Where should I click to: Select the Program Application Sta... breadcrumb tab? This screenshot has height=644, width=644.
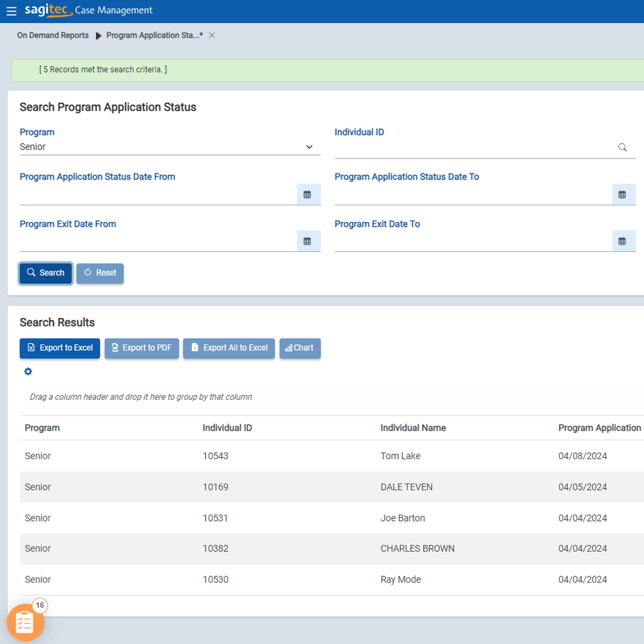[155, 35]
